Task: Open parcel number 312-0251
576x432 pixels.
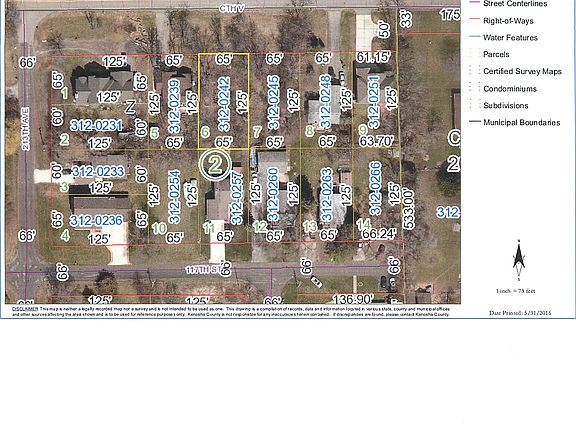Action: [374, 102]
